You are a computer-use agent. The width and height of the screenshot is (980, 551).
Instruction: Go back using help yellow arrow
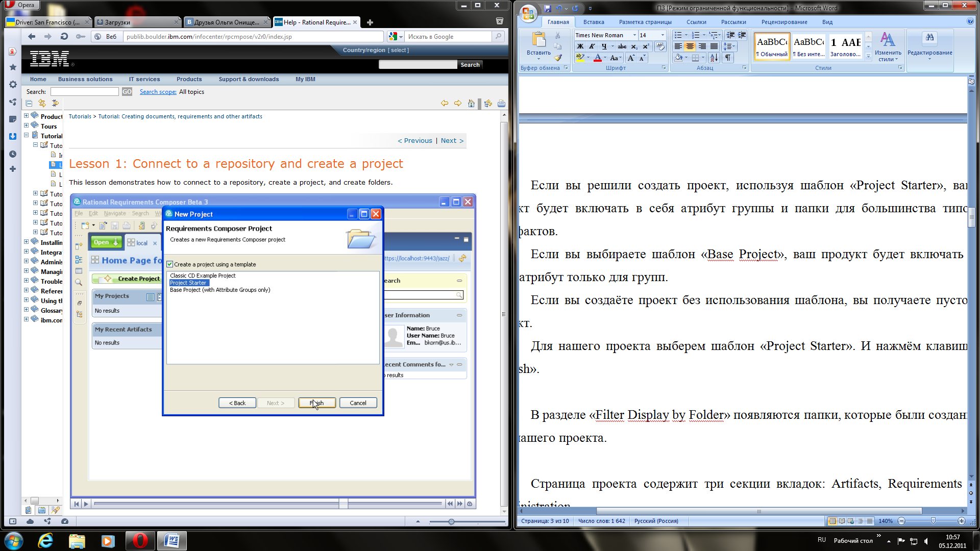(445, 104)
